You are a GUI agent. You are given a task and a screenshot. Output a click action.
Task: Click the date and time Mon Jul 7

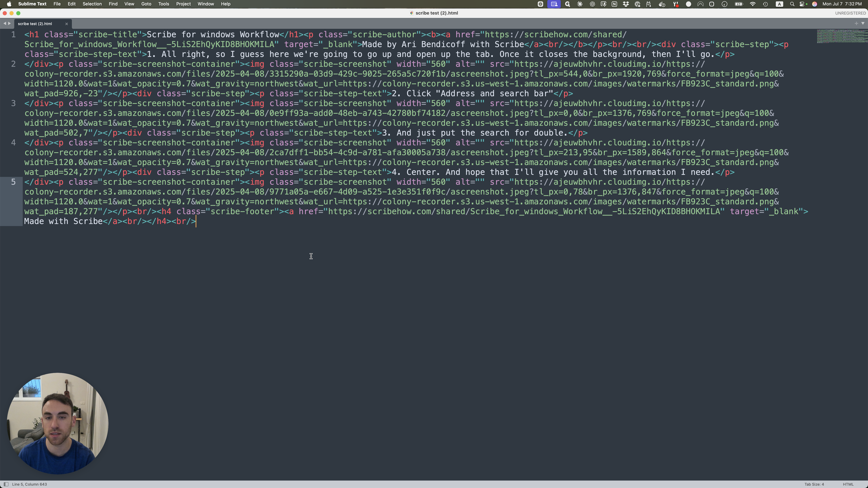(842, 4)
